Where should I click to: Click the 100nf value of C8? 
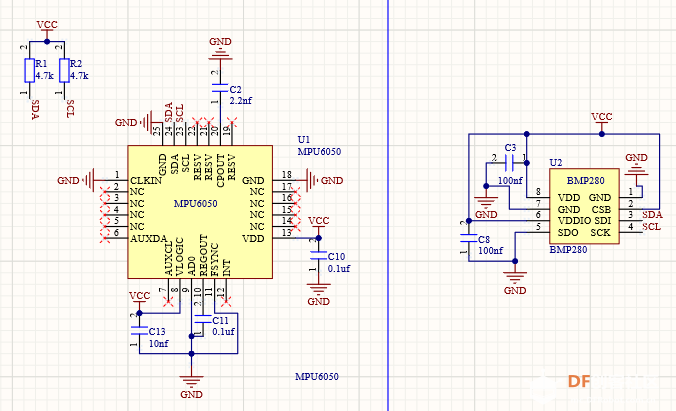[491, 251]
